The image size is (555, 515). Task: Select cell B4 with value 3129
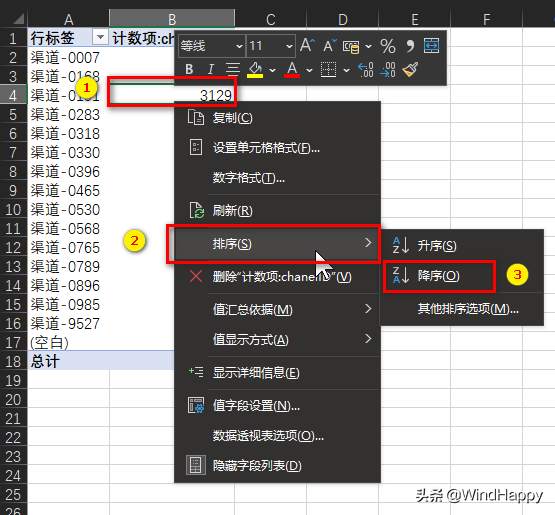click(x=172, y=94)
